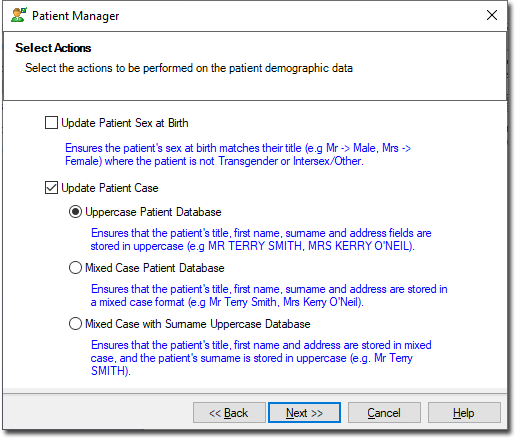Click the Patient Manager window title text

(x=75, y=16)
